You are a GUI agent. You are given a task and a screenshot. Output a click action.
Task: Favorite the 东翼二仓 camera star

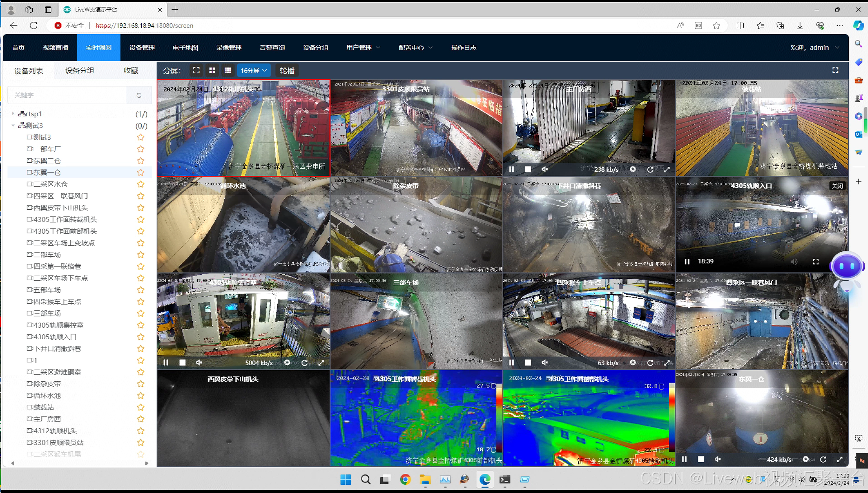141,160
